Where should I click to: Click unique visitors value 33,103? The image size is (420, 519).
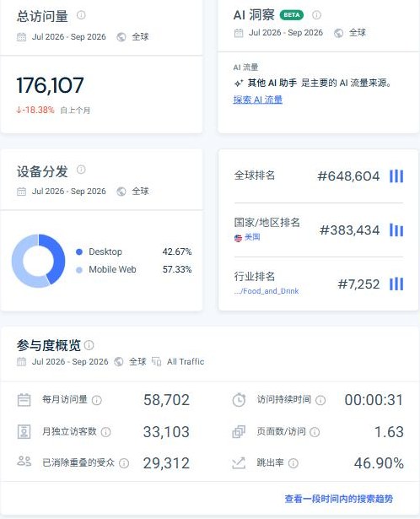click(x=166, y=431)
